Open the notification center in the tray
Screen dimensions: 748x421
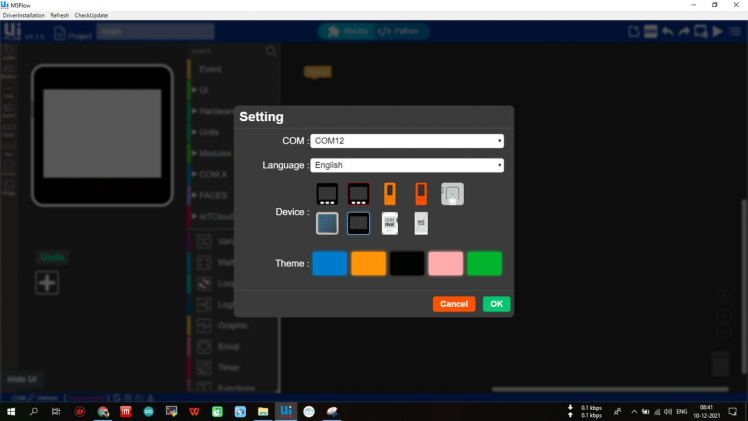pyautogui.click(x=733, y=411)
